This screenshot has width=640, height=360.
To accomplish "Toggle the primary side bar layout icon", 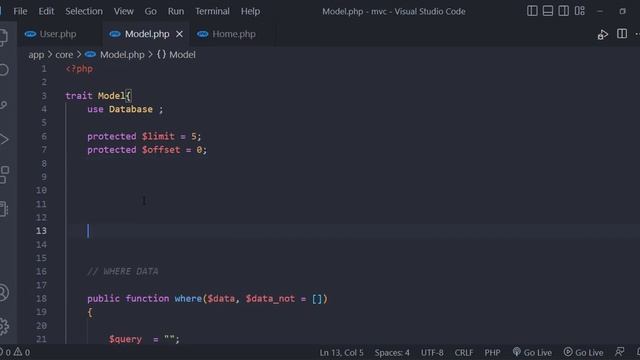I will pos(532,11).
